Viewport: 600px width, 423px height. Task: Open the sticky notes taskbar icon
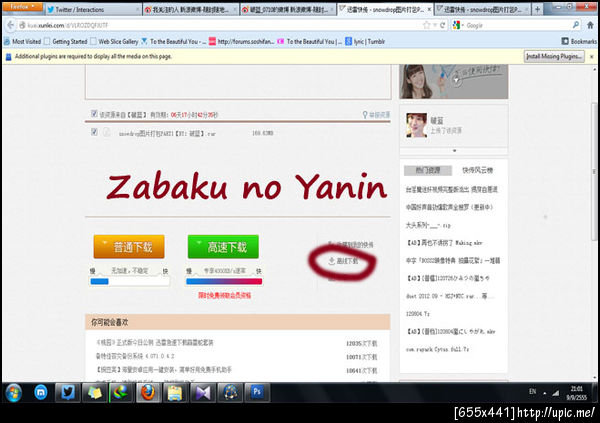pyautogui.click(x=95, y=393)
